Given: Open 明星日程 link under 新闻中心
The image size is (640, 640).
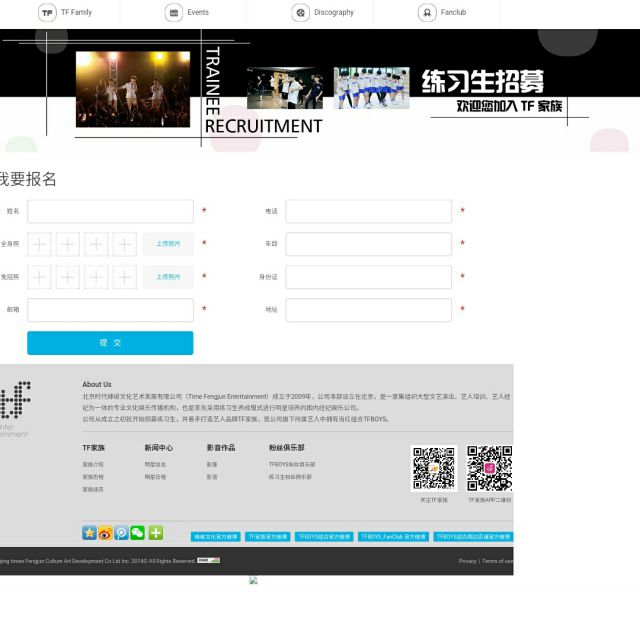Looking at the screenshot, I should 155,477.
